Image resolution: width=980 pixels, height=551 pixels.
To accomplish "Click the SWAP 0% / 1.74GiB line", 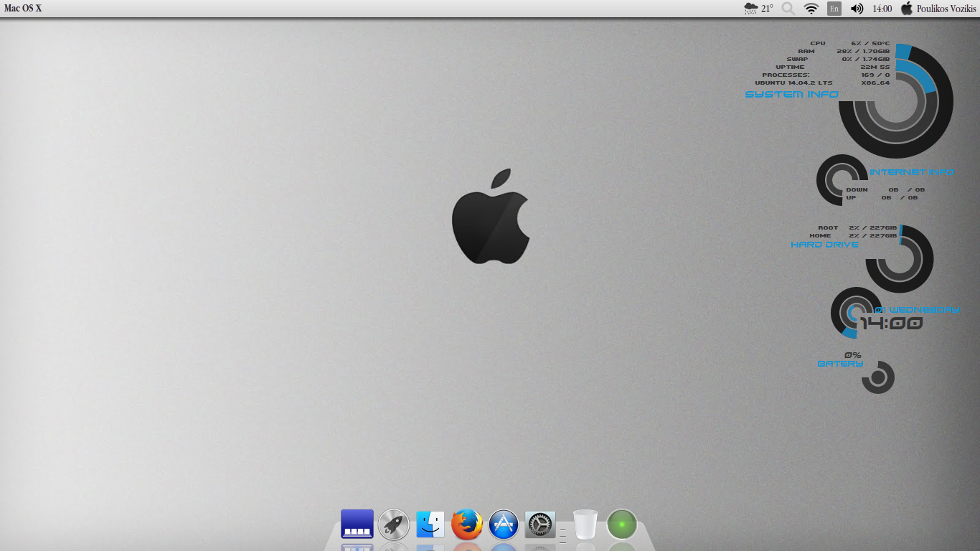I will (838, 59).
